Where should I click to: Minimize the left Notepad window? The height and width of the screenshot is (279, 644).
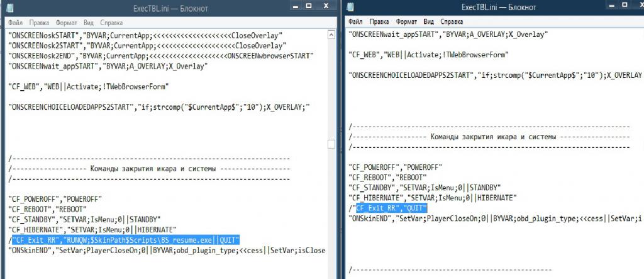(x=294, y=6)
